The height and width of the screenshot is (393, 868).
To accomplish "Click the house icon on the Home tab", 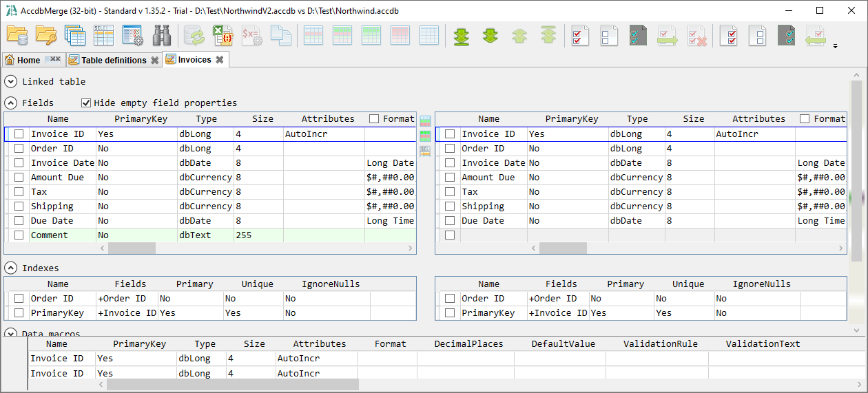I will click(x=10, y=60).
